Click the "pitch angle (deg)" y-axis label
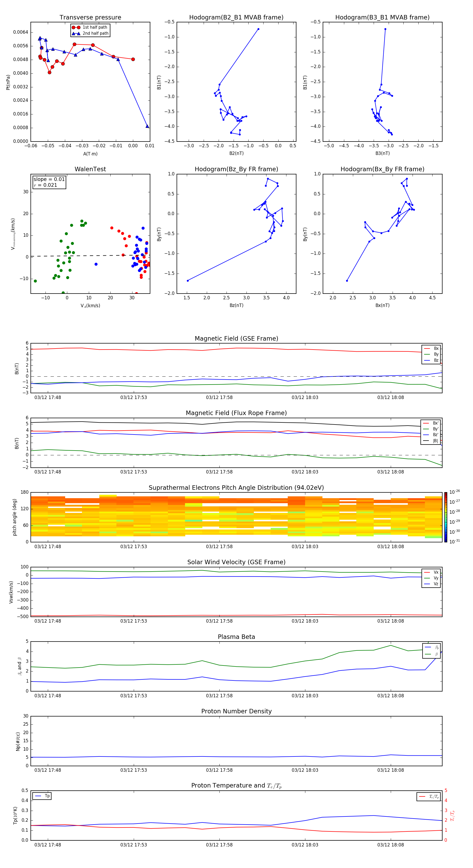Viewport: 473px width, 868px height. (14, 517)
